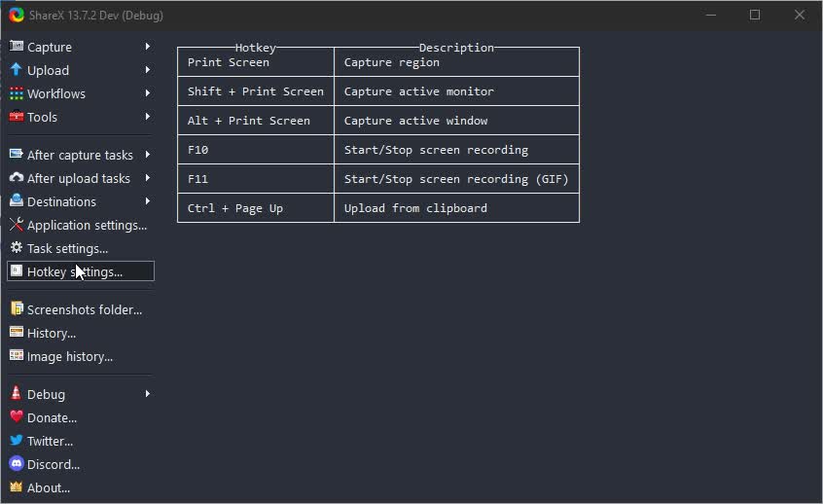Open Application settings
This screenshot has width=823, height=504.
click(87, 225)
